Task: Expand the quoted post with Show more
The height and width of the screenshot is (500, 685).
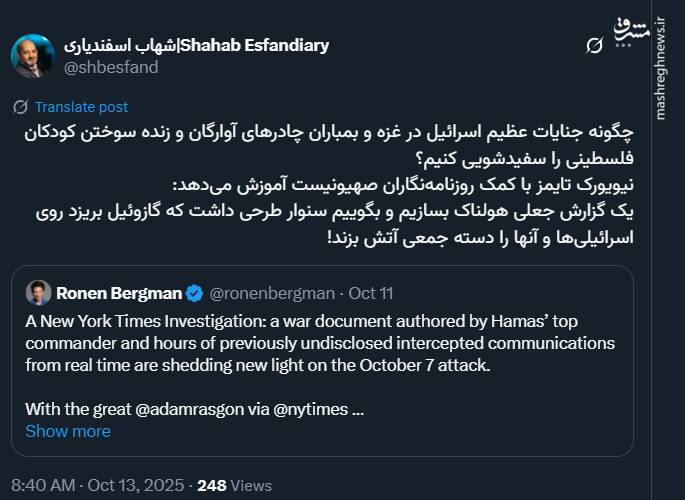Action: pyautogui.click(x=68, y=431)
